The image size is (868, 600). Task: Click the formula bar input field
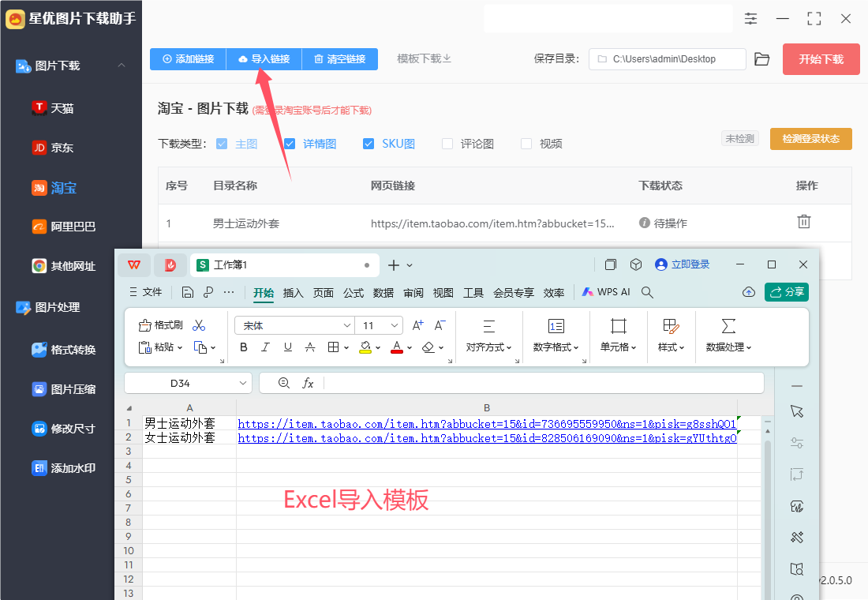(543, 383)
